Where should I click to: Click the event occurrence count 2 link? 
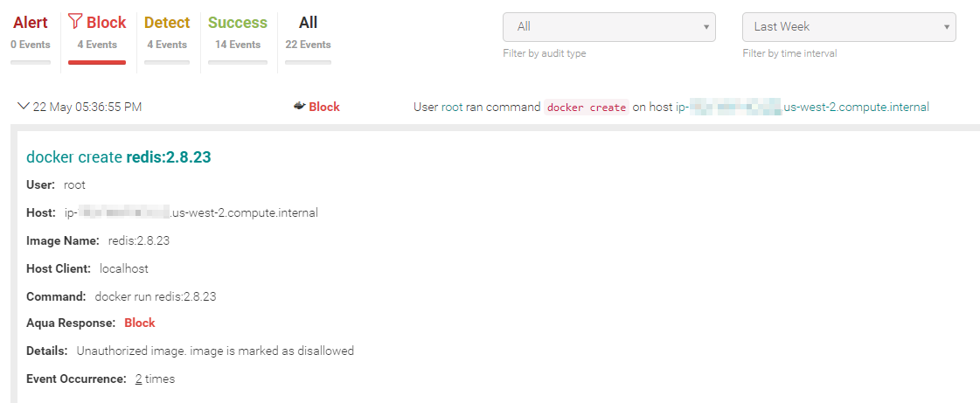[138, 379]
